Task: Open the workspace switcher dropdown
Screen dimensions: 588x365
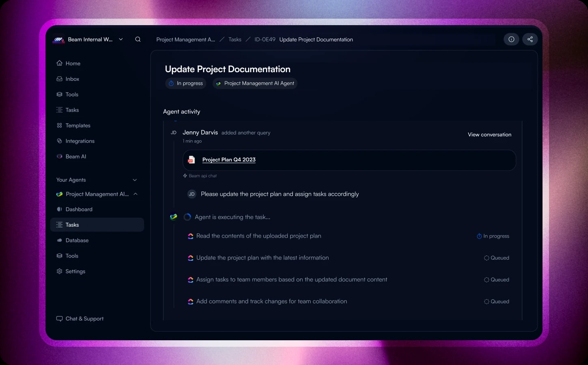Action: (x=121, y=39)
